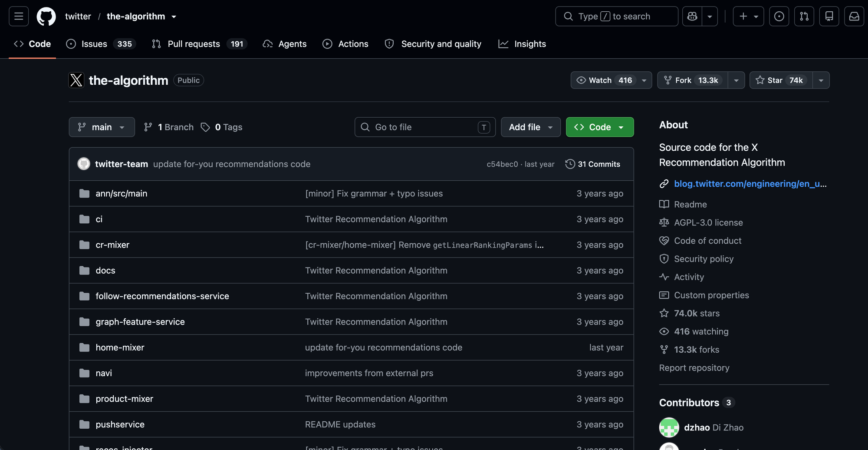
Task: Open the Actions tab
Action: pyautogui.click(x=345, y=44)
